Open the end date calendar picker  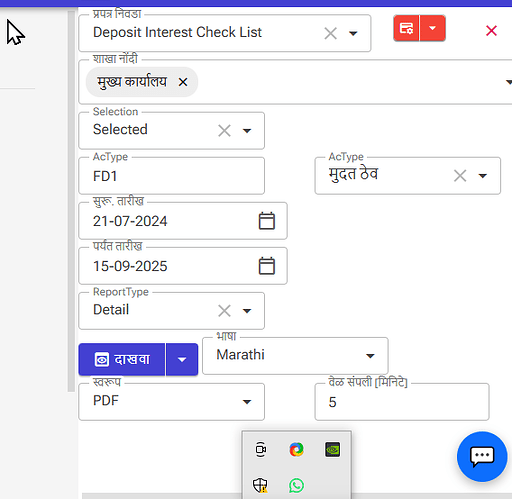click(267, 266)
